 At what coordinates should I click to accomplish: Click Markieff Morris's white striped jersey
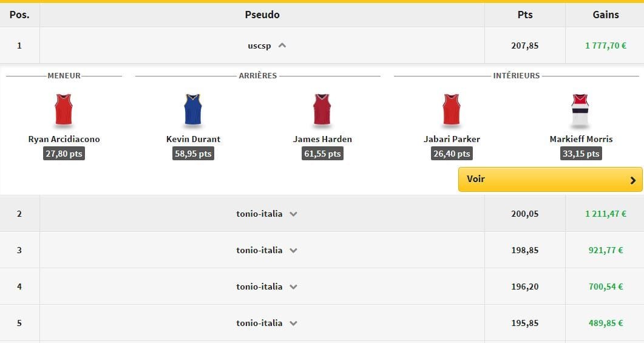click(580, 110)
